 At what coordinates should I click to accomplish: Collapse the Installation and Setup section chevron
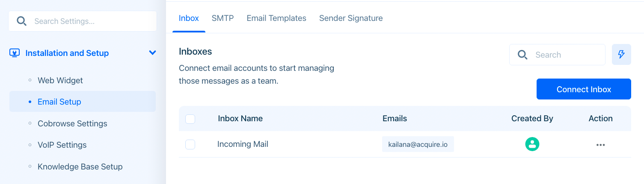152,53
